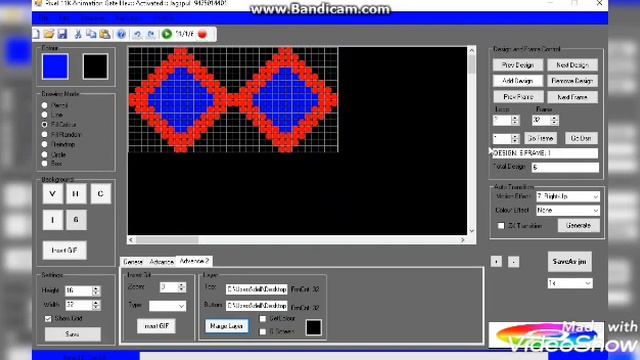Click the Generate transition button
The height and width of the screenshot is (360, 640).
coord(578,225)
